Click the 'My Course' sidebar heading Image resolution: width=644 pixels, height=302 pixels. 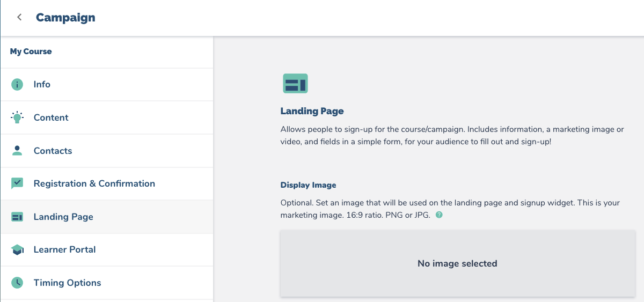[31, 51]
